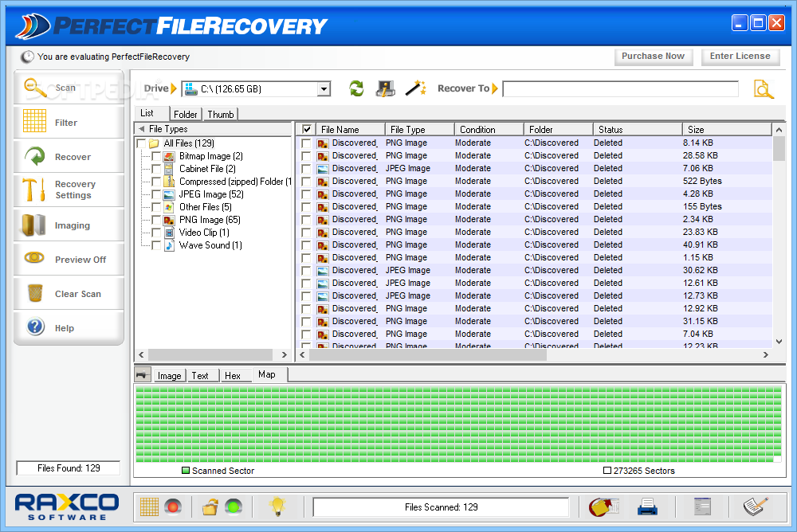Image resolution: width=797 pixels, height=532 pixels.
Task: Click the RAXCO Software logo
Action: point(67,507)
